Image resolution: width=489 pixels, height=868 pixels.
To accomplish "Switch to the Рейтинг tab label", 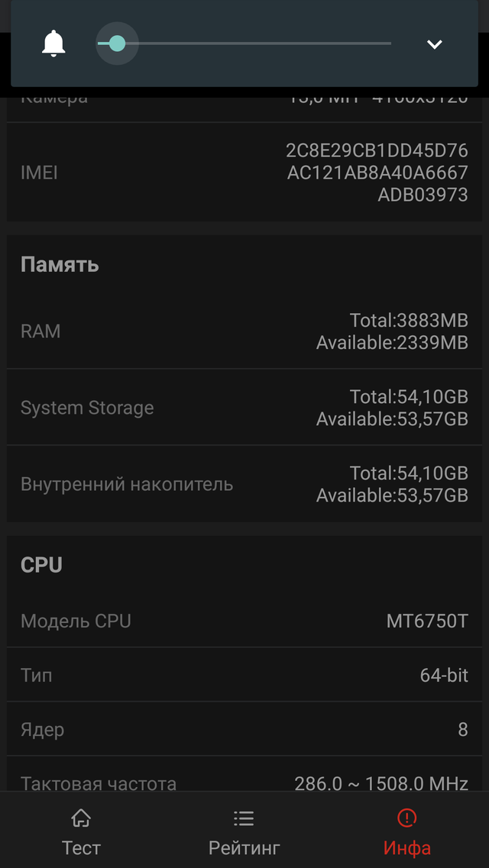I will (244, 847).
